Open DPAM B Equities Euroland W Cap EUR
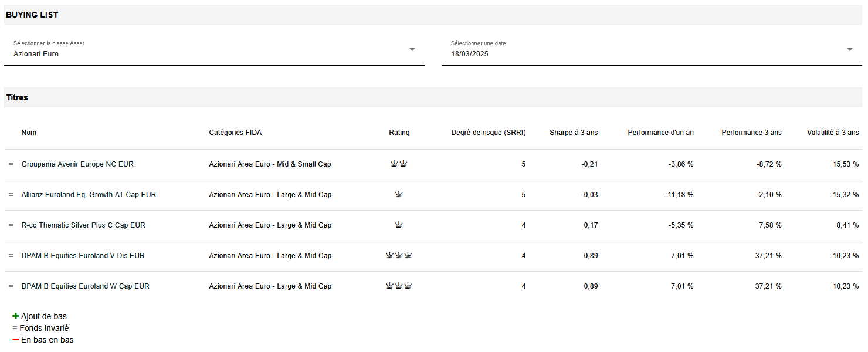The height and width of the screenshot is (352, 868). tap(85, 286)
